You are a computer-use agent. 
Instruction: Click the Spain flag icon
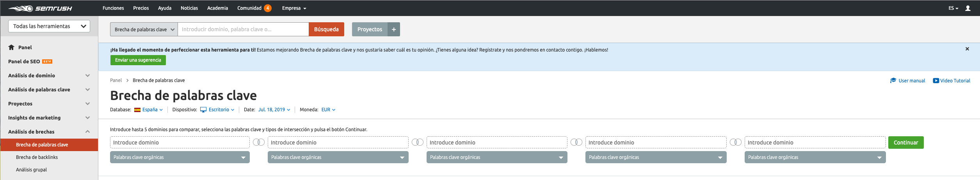pos(137,110)
